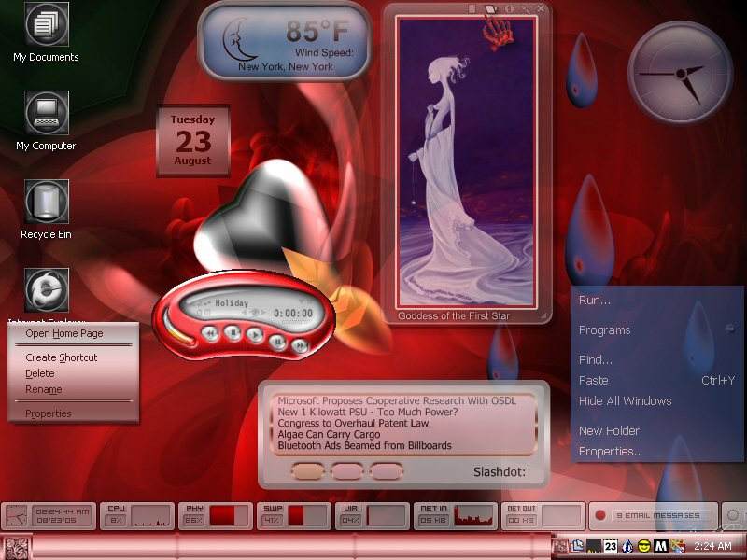The height and width of the screenshot is (560, 747).
Task: Click the SWP swap usage bar
Action: (308, 516)
